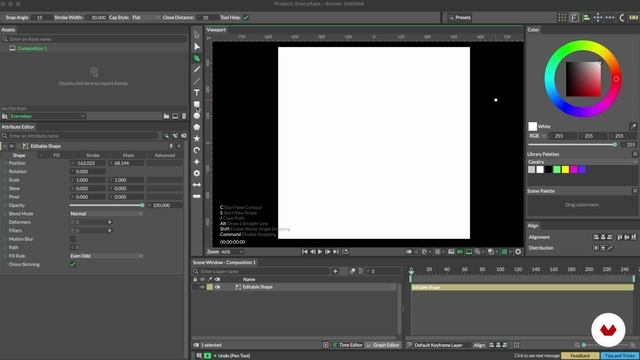Select the Line tool
Image resolution: width=640 pixels, height=360 pixels.
click(197, 81)
